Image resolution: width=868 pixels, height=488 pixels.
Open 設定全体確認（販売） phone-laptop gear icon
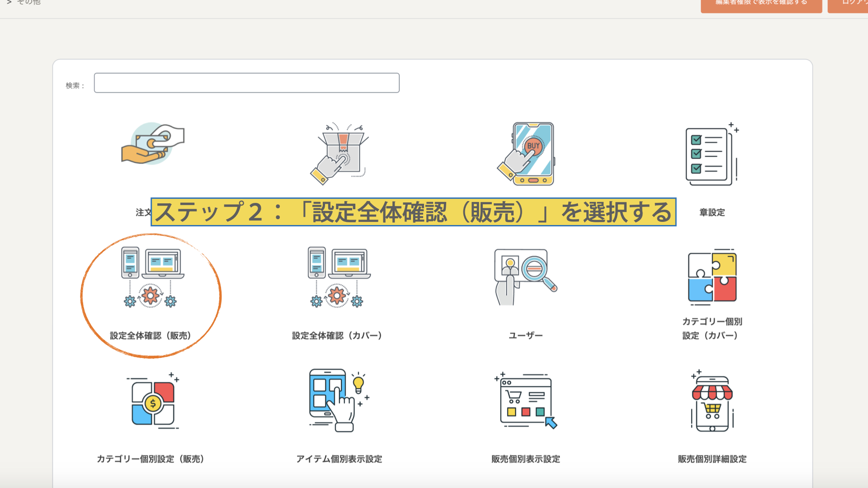152,277
